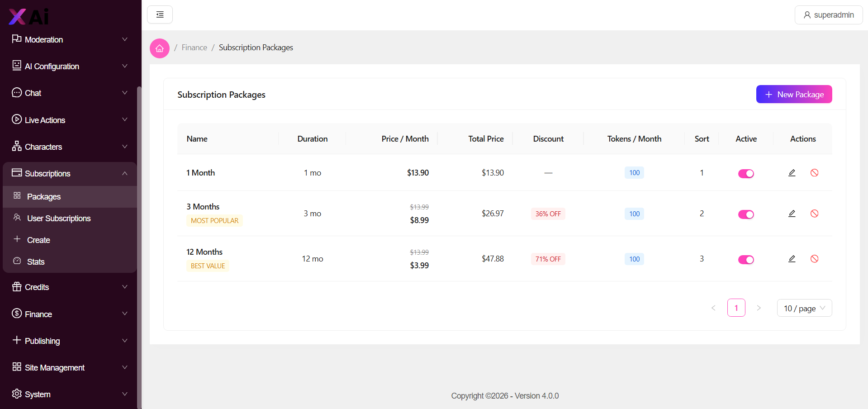Open the Publishing sidebar menu

pyautogui.click(x=70, y=341)
